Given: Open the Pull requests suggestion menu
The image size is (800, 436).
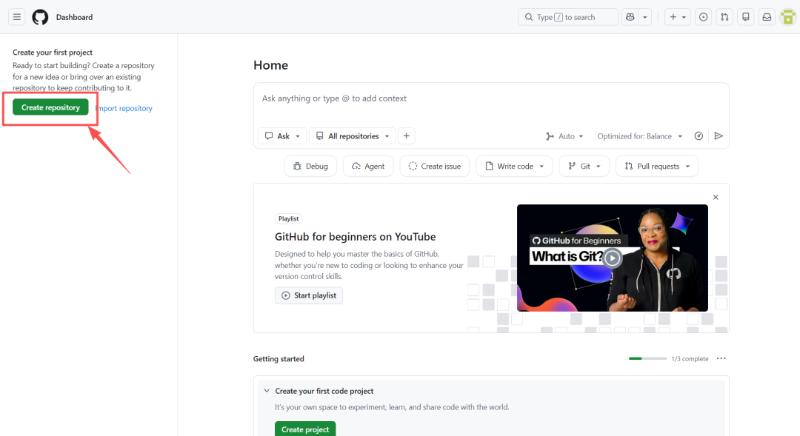Looking at the screenshot, I should tap(657, 166).
